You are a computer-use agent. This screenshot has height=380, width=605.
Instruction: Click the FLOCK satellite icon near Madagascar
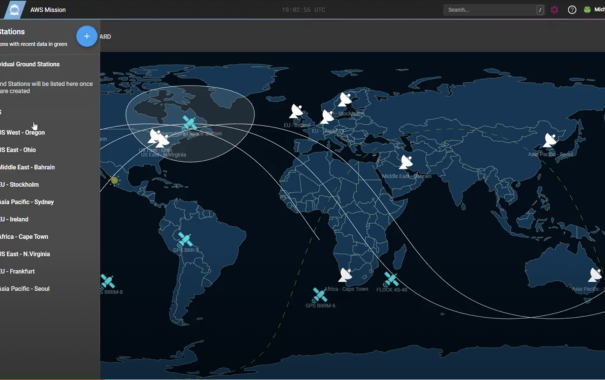(x=391, y=279)
